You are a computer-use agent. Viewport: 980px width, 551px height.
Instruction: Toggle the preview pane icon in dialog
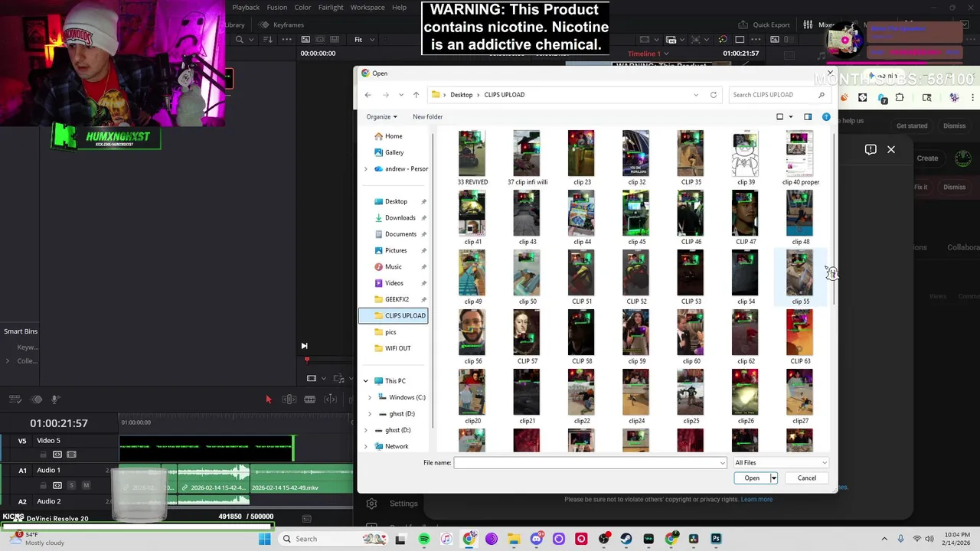coord(808,116)
